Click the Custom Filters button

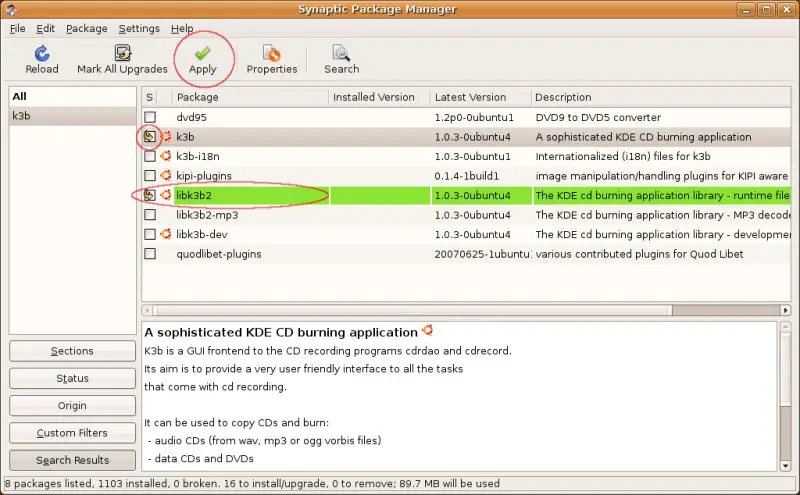(x=72, y=433)
